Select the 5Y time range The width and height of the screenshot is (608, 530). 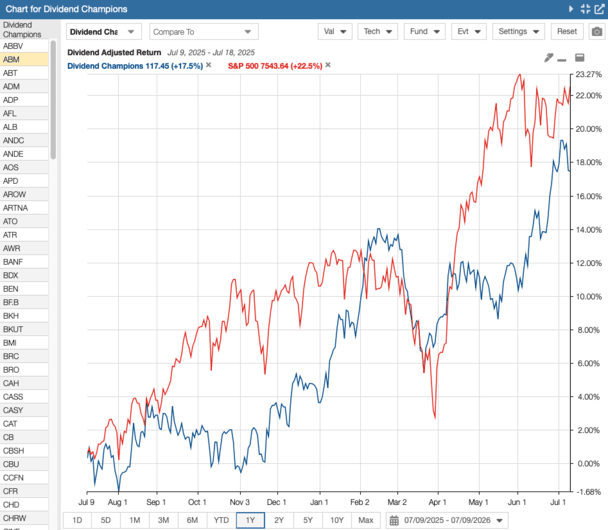tap(308, 520)
